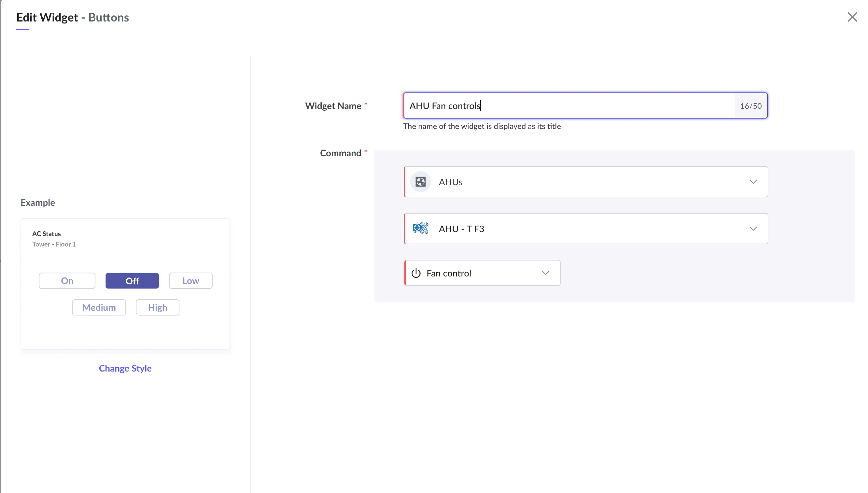Expand the AHUs category dropdown arrow
868x493 pixels.
pos(752,182)
